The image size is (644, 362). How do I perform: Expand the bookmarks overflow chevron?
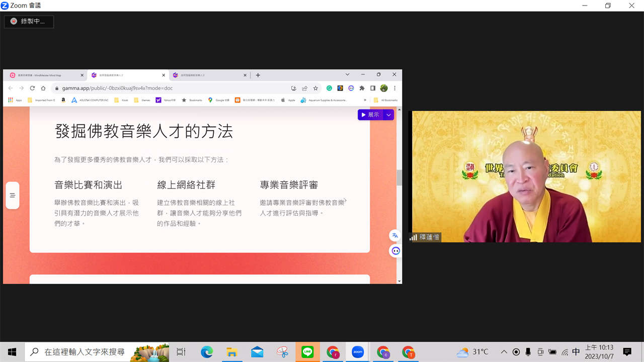pos(365,100)
